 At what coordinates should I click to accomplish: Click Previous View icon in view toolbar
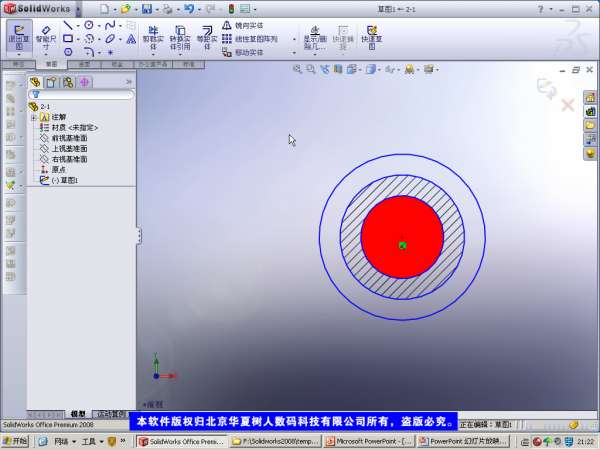324,69
